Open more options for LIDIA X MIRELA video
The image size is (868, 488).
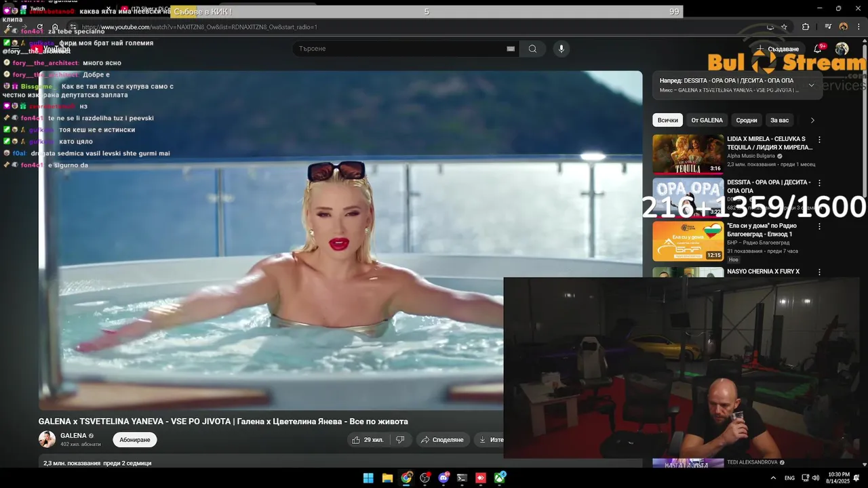pyautogui.click(x=819, y=140)
